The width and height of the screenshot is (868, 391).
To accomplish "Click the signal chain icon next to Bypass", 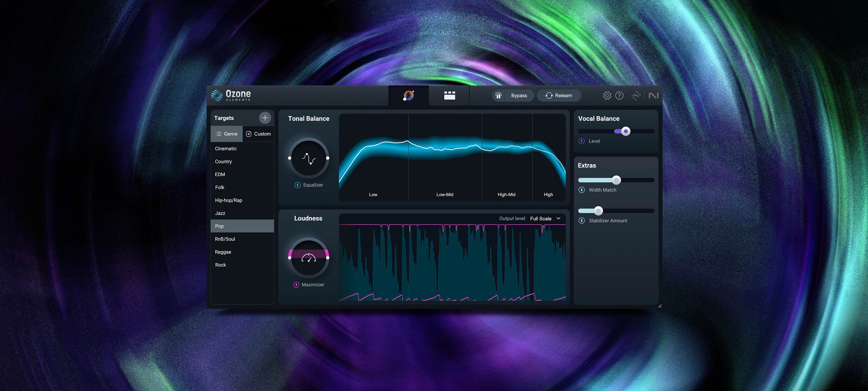I will coord(498,96).
